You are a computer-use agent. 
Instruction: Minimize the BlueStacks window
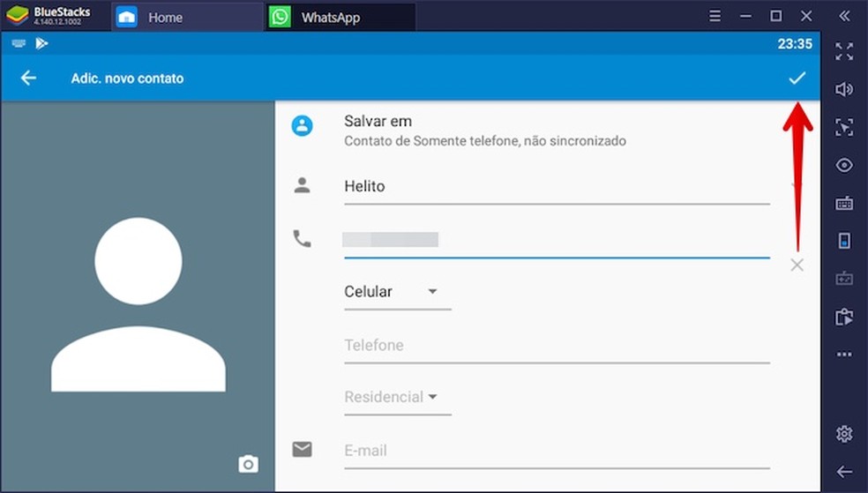[x=745, y=16]
